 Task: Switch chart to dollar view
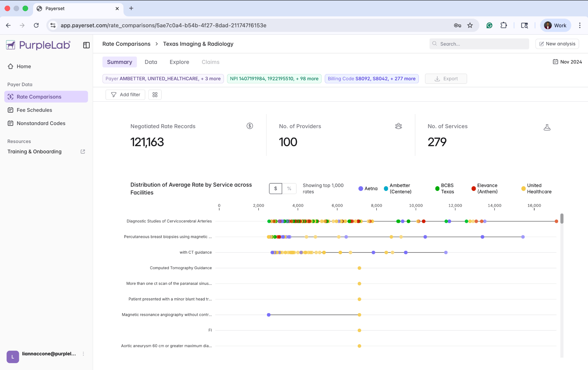click(275, 188)
